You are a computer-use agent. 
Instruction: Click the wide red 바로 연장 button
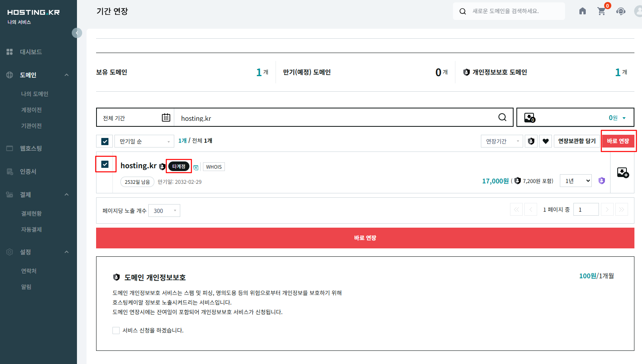[x=365, y=238]
